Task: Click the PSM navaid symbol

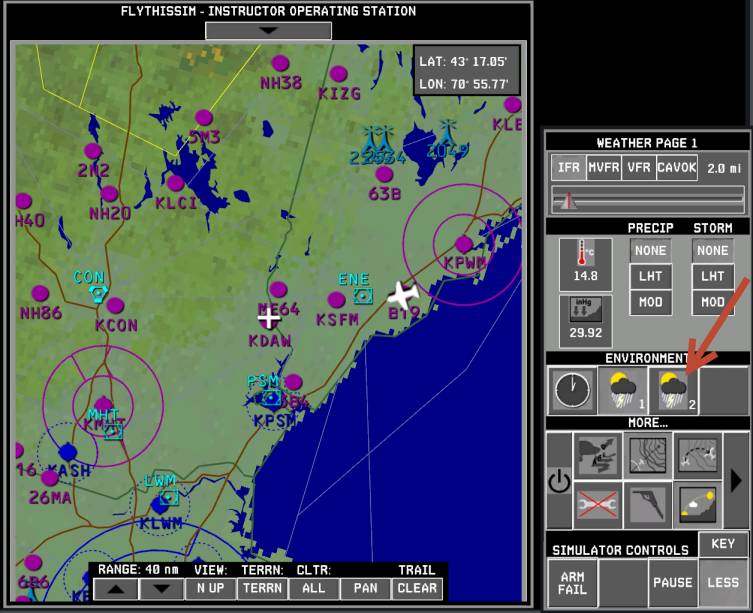Action: pyautogui.click(x=271, y=398)
